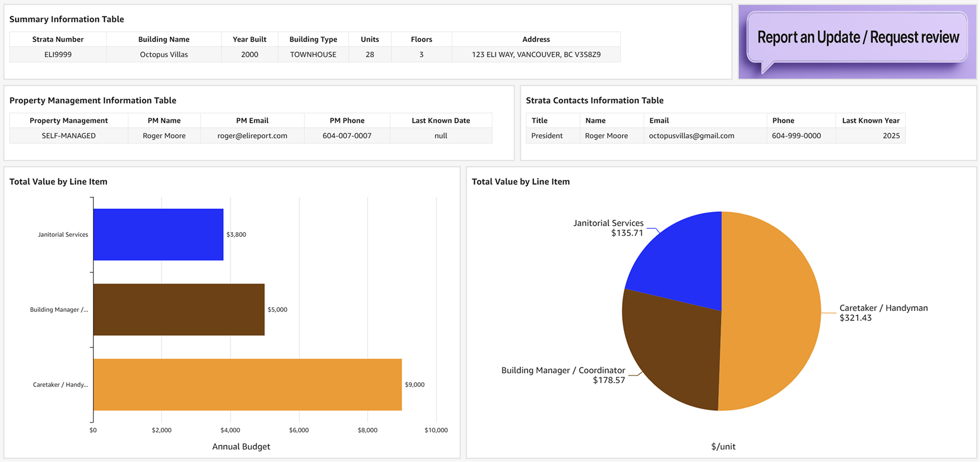Select the octopusvillas@gmail.com email cell

tap(691, 136)
